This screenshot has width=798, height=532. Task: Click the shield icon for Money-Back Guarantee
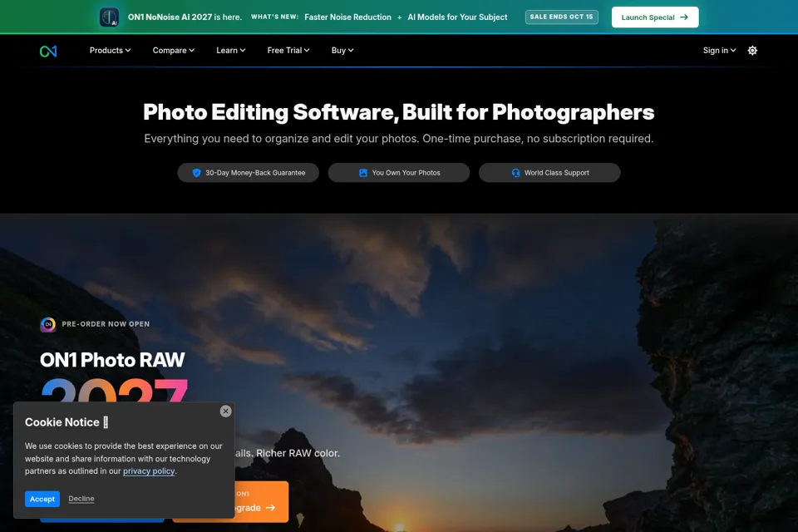coord(196,173)
